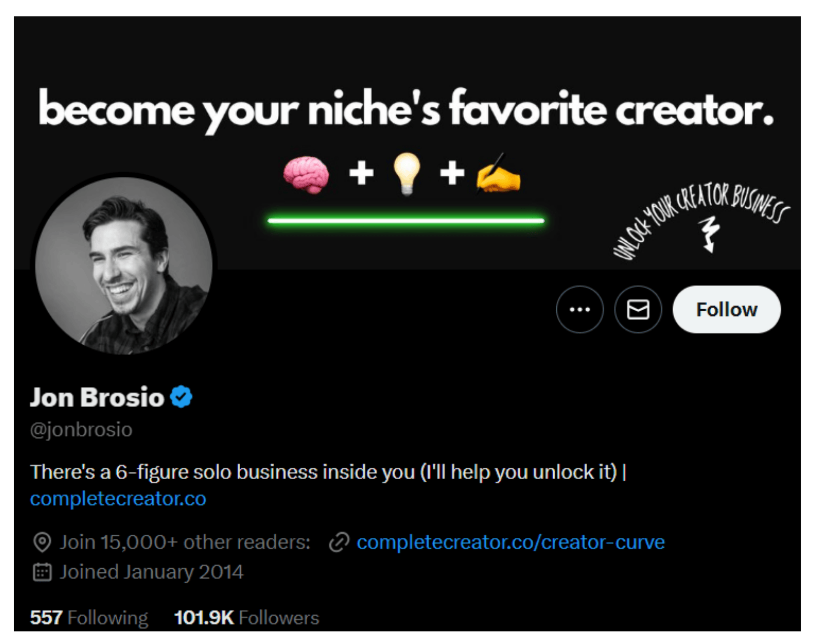818x644 pixels.
Task: Click the Jon Brosio display name
Action: [97, 397]
